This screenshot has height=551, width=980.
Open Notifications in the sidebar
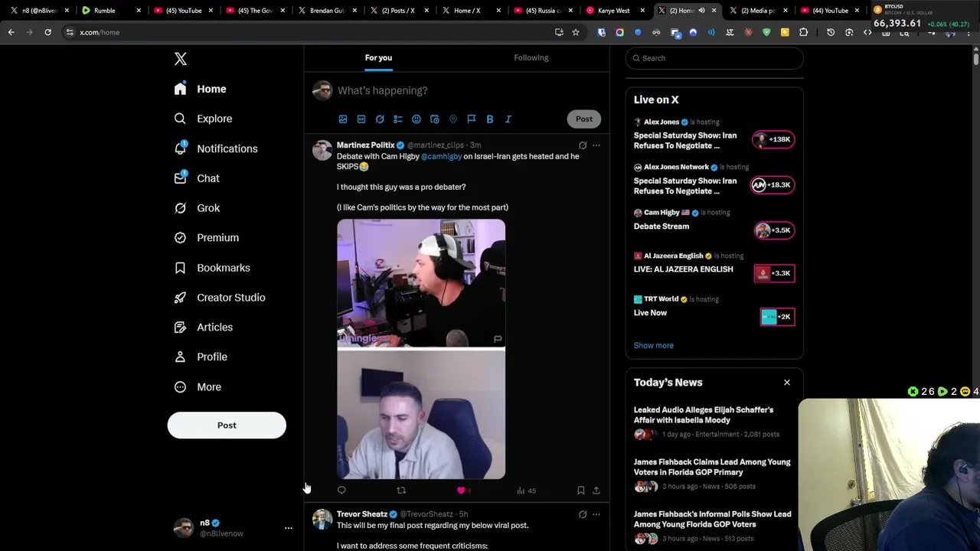215,148
